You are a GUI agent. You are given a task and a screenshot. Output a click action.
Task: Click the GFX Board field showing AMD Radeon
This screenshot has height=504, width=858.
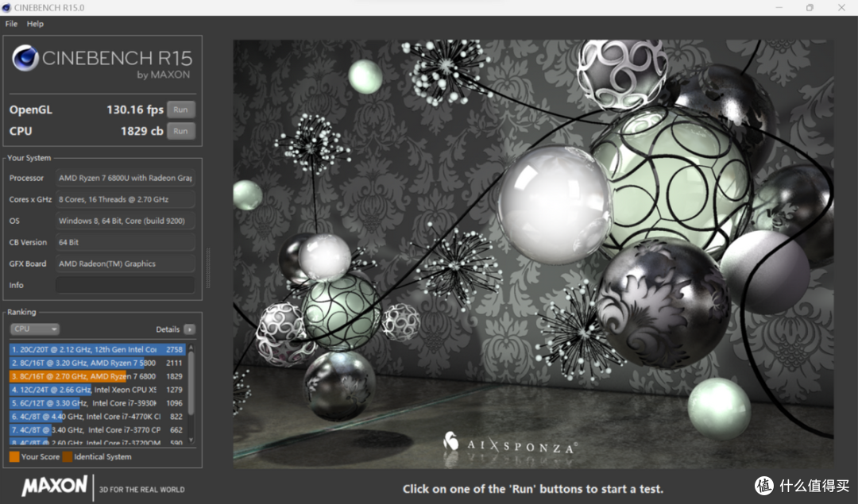[x=126, y=264]
